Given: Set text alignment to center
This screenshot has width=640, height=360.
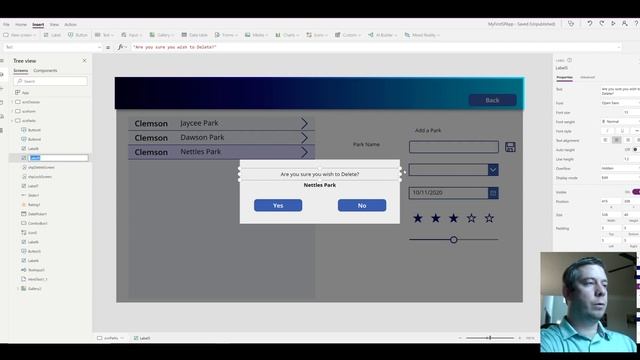Looking at the screenshot, I should [617, 140].
